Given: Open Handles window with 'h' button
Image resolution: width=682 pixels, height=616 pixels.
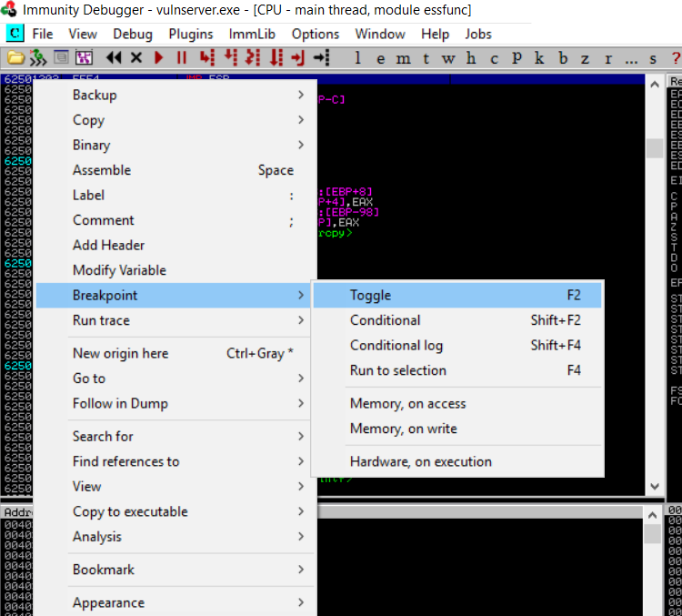Looking at the screenshot, I should [x=471, y=58].
